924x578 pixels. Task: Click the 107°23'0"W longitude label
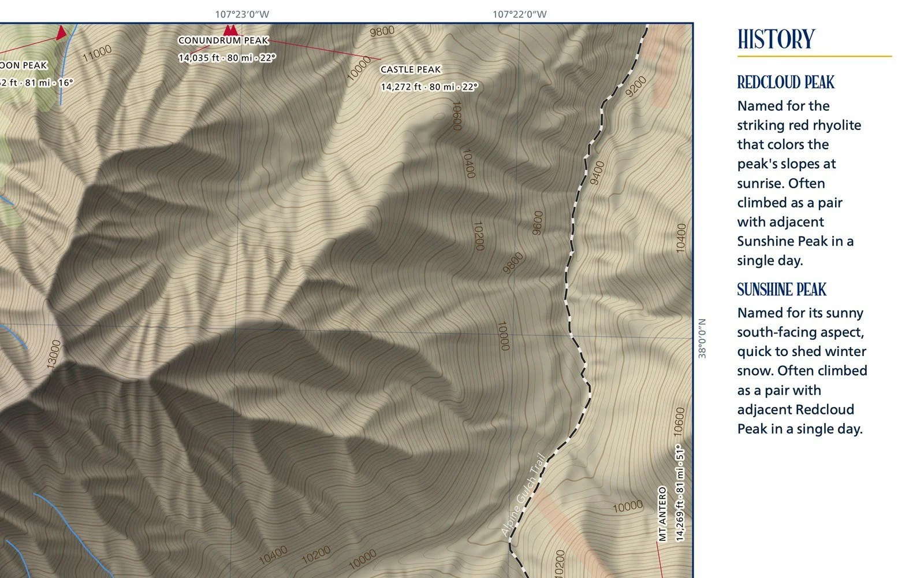[x=242, y=14]
